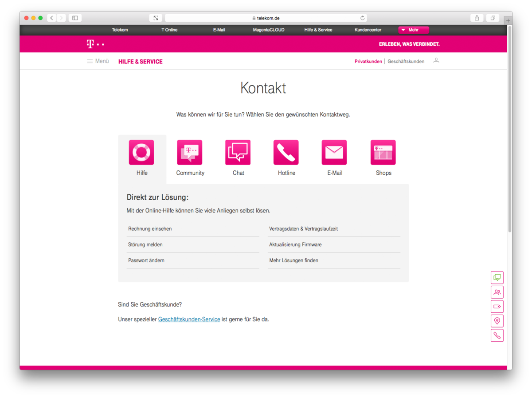
Task: Switch to Geschäftskunden customer type
Action: pos(406,62)
